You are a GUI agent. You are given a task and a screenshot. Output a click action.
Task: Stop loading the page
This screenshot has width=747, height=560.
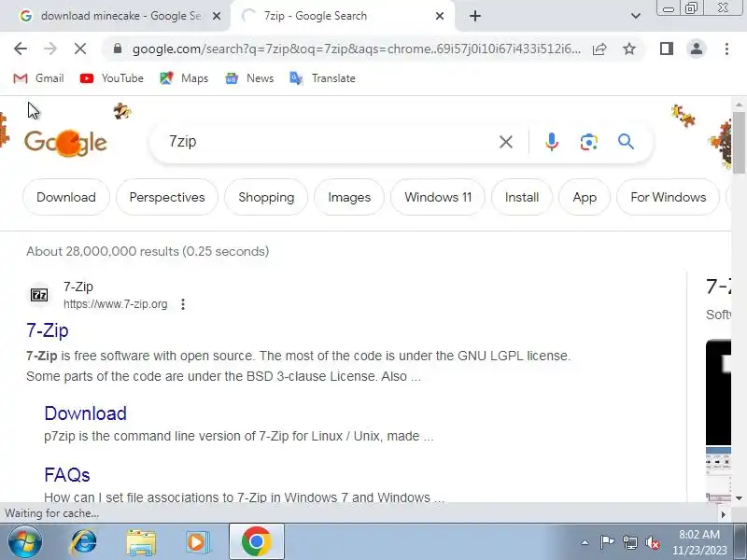tap(80, 49)
